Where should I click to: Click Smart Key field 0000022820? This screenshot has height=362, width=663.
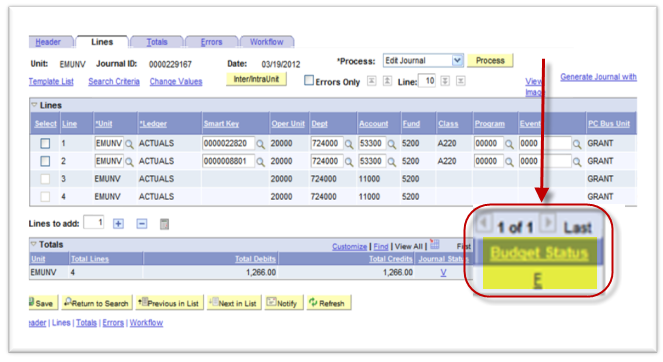[228, 143]
